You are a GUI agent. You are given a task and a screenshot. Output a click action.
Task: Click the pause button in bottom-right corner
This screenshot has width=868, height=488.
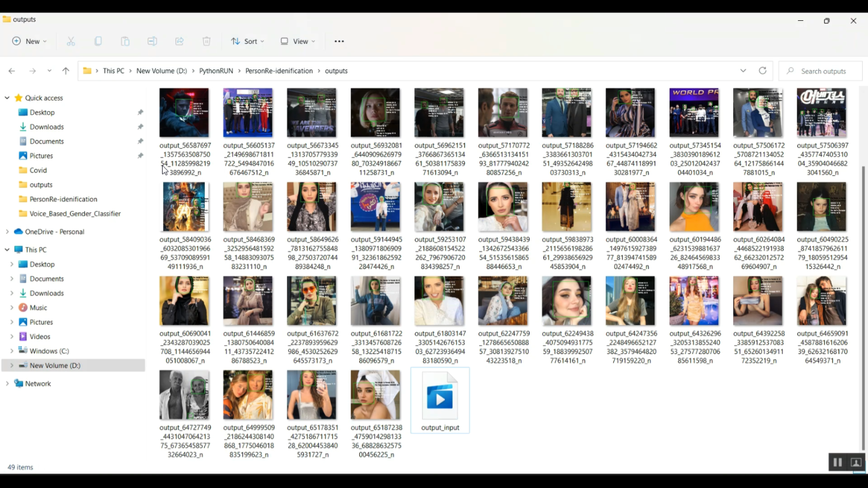[837, 463]
